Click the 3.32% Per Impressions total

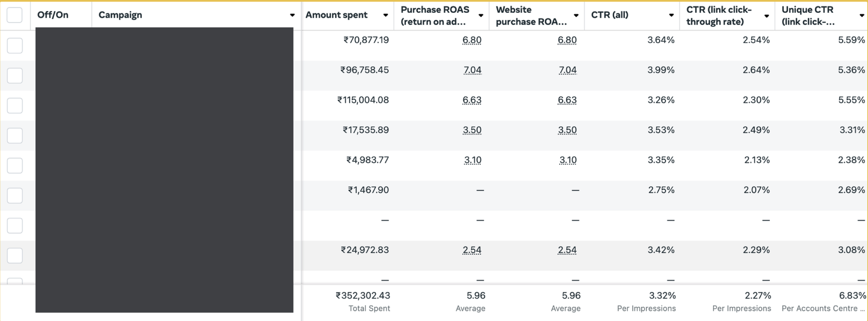point(662,295)
